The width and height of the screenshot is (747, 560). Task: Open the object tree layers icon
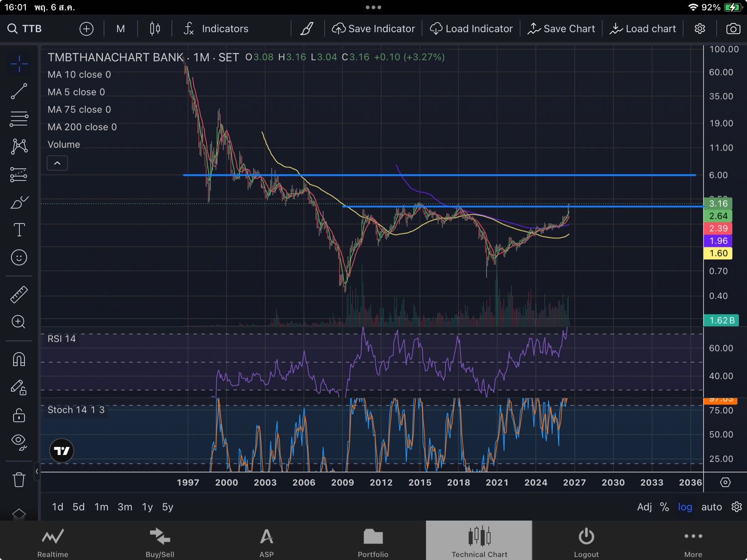(x=19, y=514)
